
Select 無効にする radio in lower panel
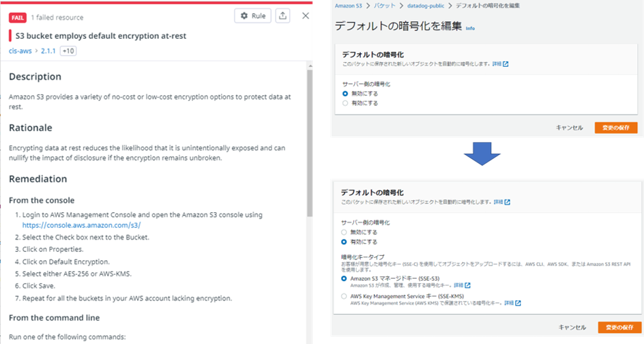tap(344, 232)
